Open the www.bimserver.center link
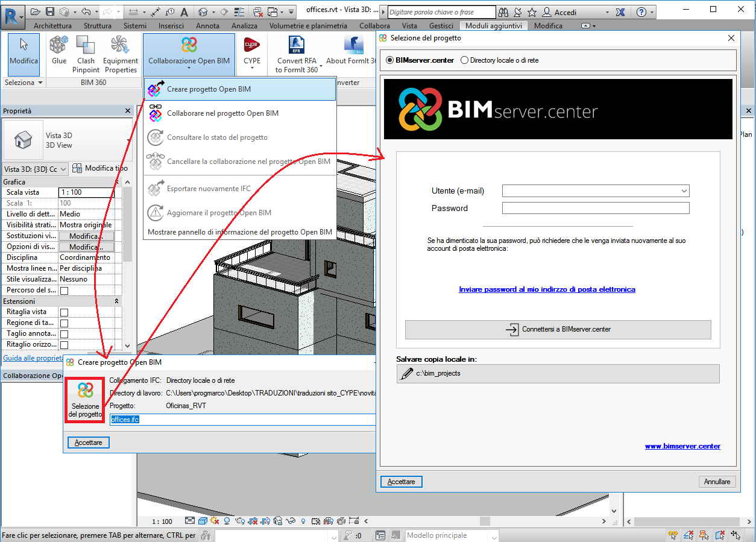The width and height of the screenshot is (756, 542). (x=682, y=446)
